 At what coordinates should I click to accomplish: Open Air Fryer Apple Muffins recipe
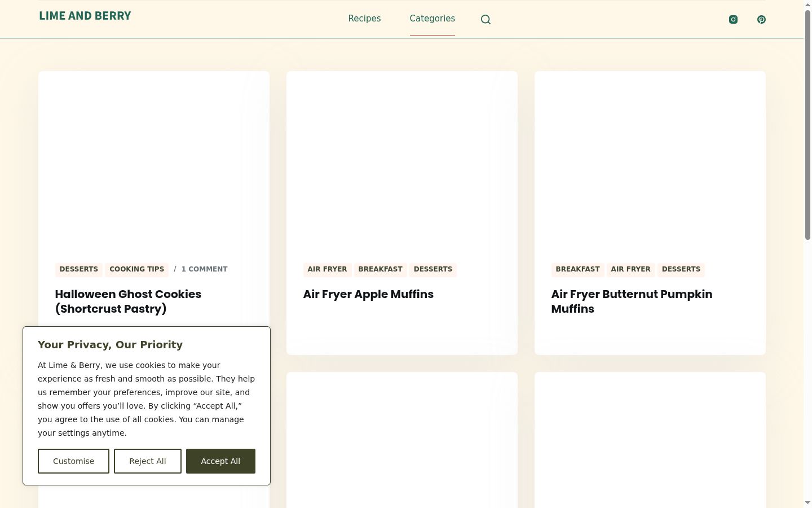pyautogui.click(x=368, y=294)
